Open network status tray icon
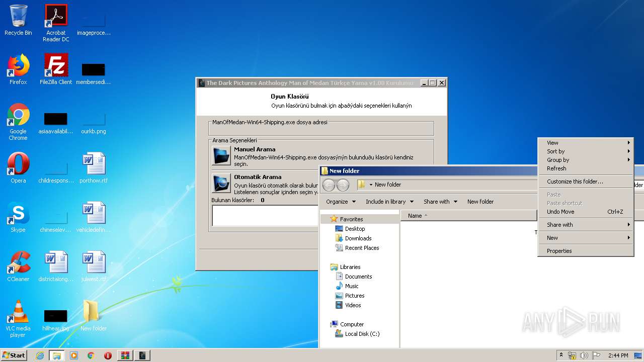 click(572, 355)
